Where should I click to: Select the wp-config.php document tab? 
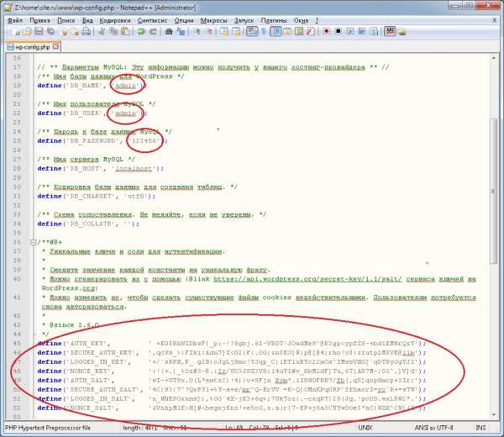(x=31, y=47)
